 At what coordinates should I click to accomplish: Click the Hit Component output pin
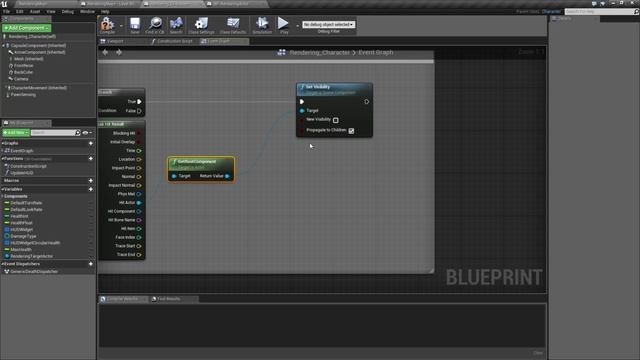(x=139, y=211)
